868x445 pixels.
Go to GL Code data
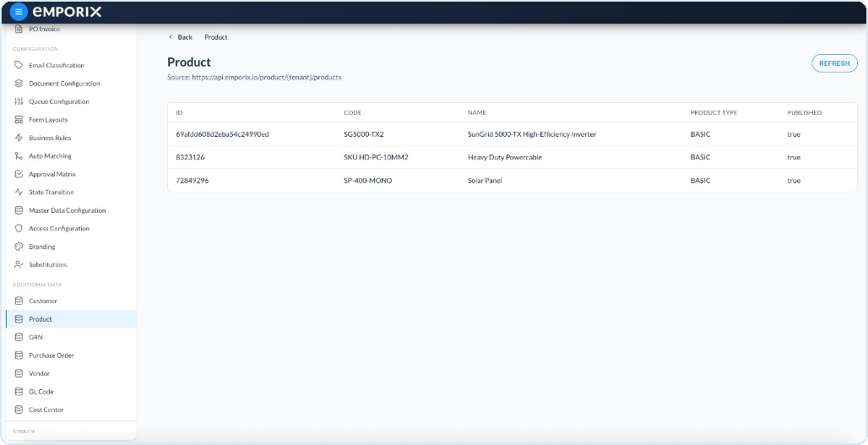coord(72,392)
